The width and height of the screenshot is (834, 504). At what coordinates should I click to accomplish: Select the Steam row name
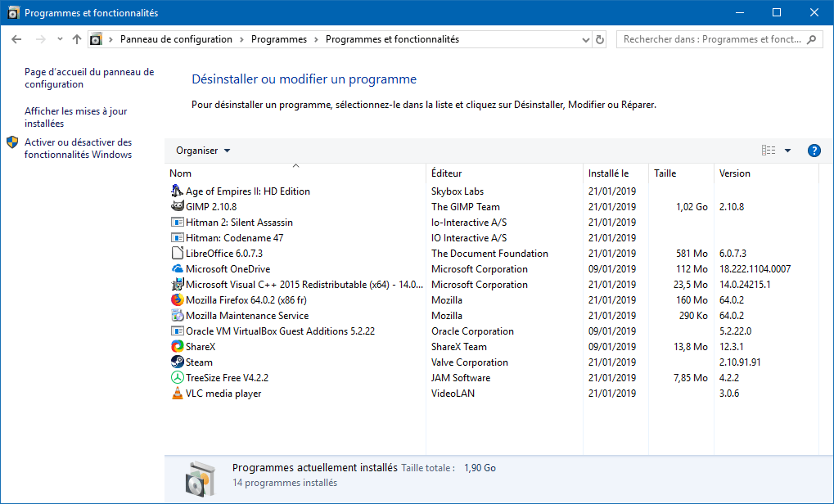[199, 362]
